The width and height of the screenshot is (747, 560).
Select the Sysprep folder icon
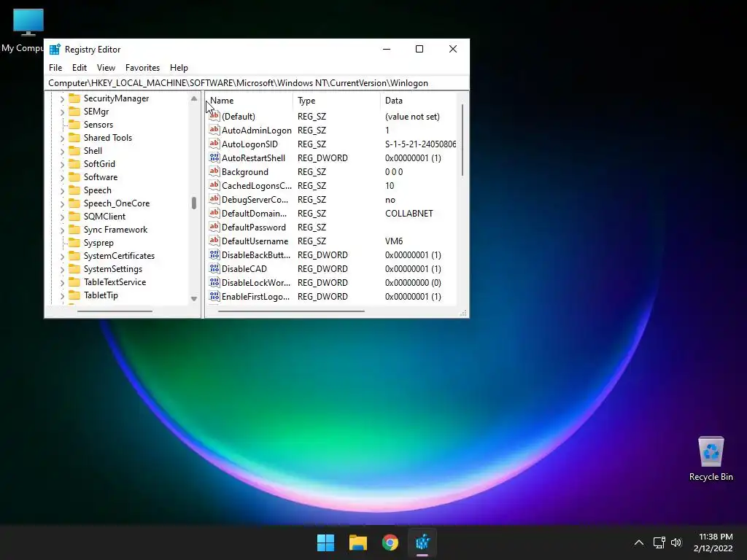coord(74,242)
